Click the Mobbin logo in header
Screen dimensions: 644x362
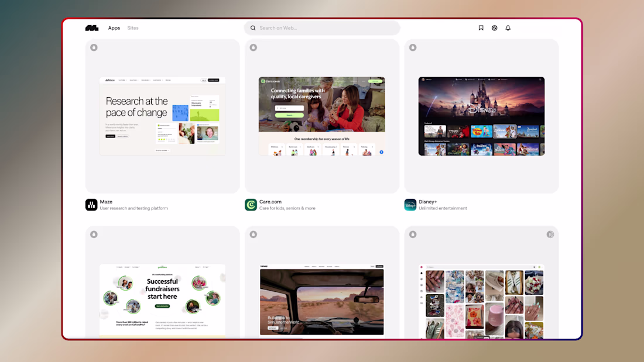pyautogui.click(x=92, y=28)
